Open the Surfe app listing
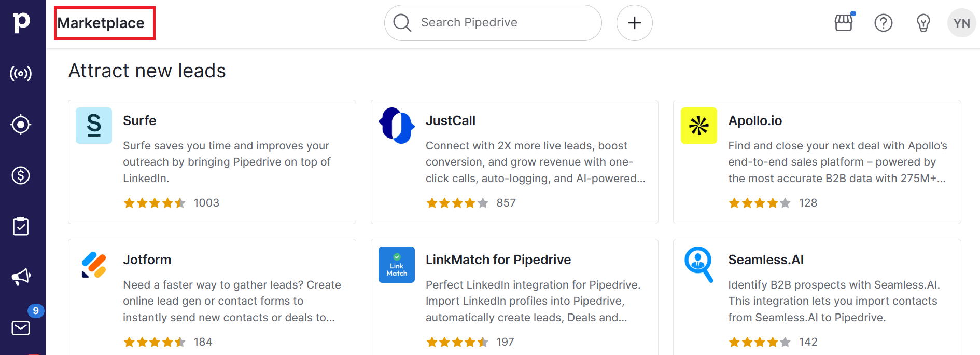The width and height of the screenshot is (980, 355). 212,161
